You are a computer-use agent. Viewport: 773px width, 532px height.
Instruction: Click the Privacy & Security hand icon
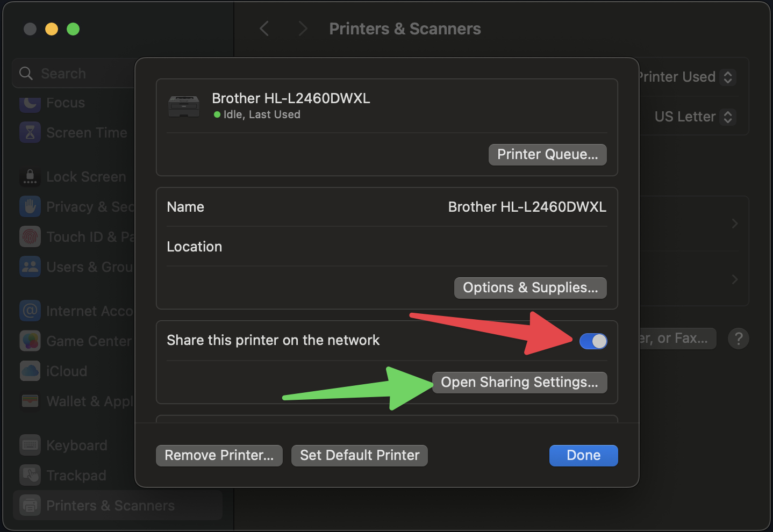[30, 206]
